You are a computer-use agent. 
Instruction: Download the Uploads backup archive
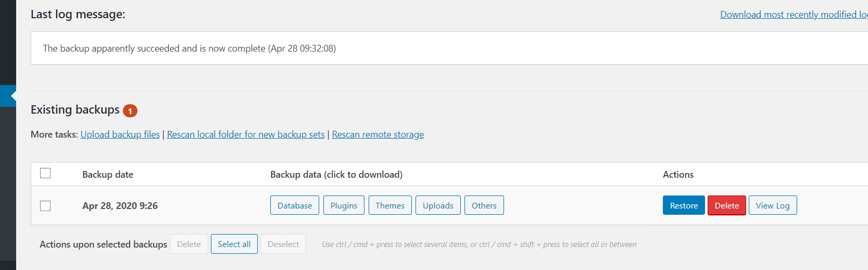coord(438,205)
